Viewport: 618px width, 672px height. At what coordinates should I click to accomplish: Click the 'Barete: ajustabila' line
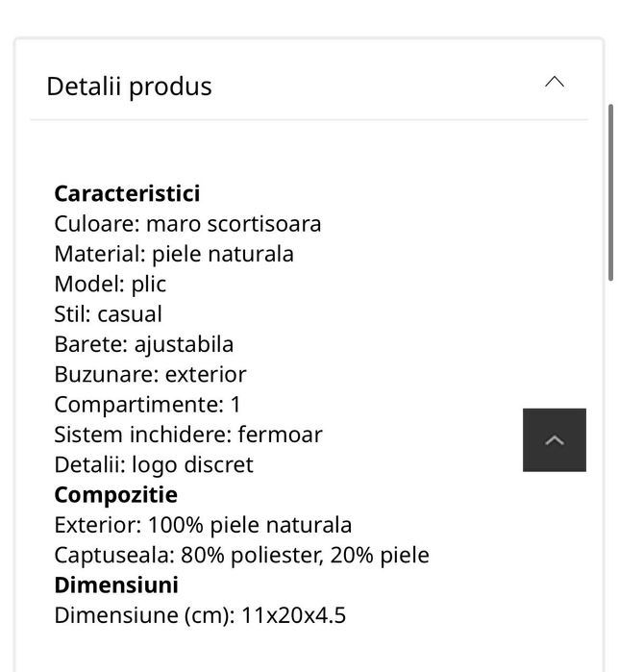pos(144,344)
